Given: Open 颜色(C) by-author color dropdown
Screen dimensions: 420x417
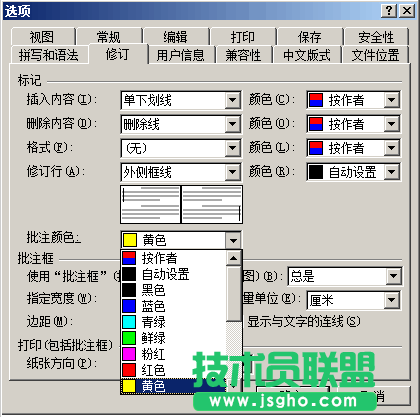Looking at the screenshot, I should coord(392,100).
